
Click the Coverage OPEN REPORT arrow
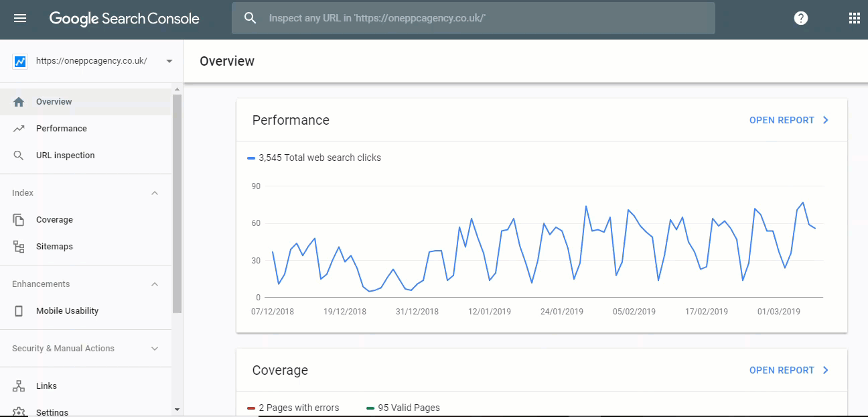(825, 370)
